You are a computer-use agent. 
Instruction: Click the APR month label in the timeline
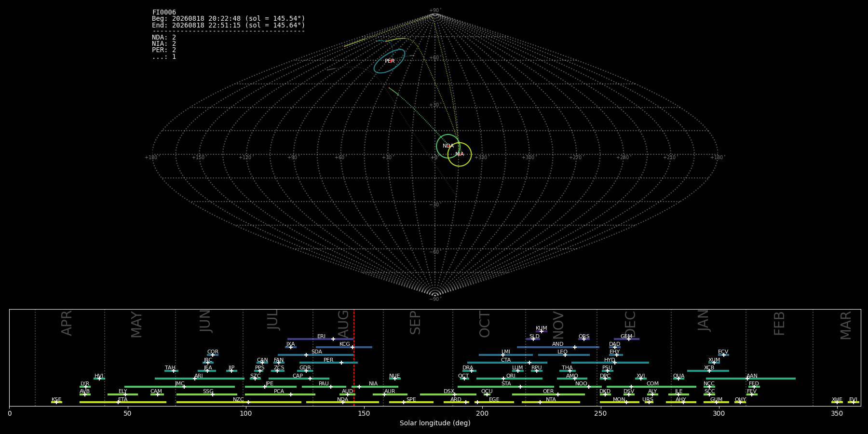tap(67, 323)
